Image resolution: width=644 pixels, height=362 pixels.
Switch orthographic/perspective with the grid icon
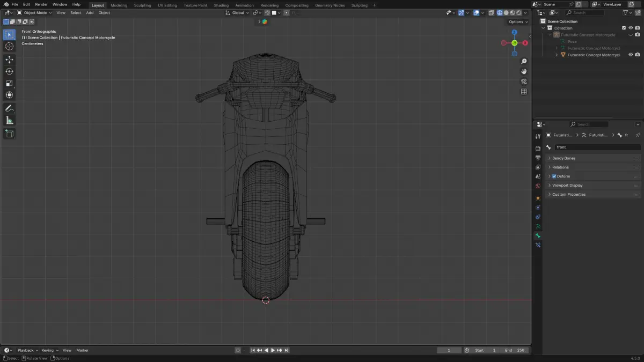524,92
